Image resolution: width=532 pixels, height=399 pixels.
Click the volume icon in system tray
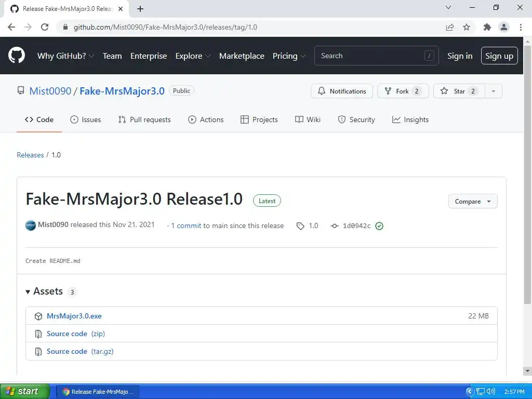pyautogui.click(x=491, y=392)
